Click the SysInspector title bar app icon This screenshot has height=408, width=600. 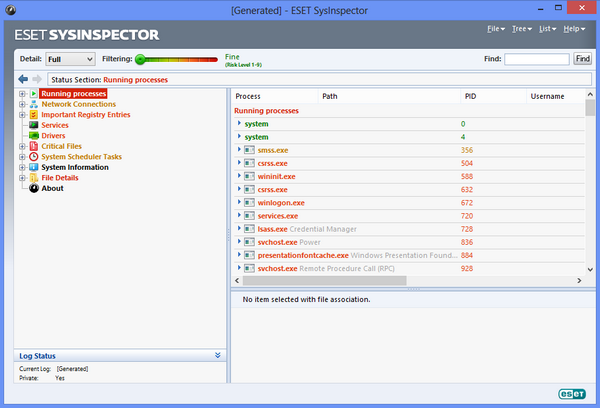11,10
